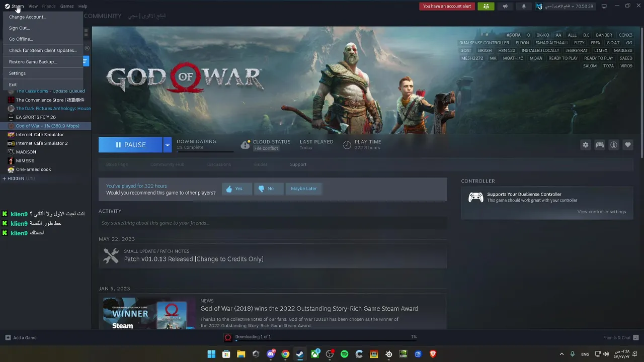
Task: Open Windows Start menu
Action: (x=211, y=354)
